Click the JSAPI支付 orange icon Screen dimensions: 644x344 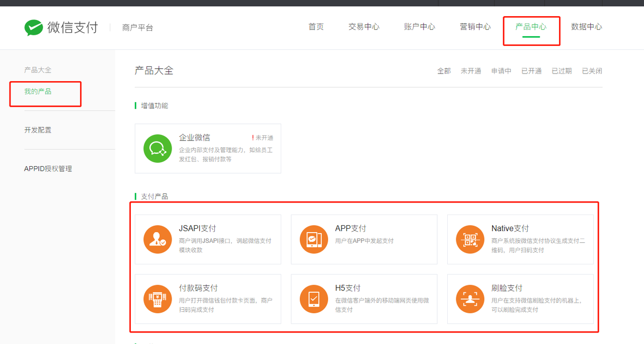pyautogui.click(x=158, y=239)
